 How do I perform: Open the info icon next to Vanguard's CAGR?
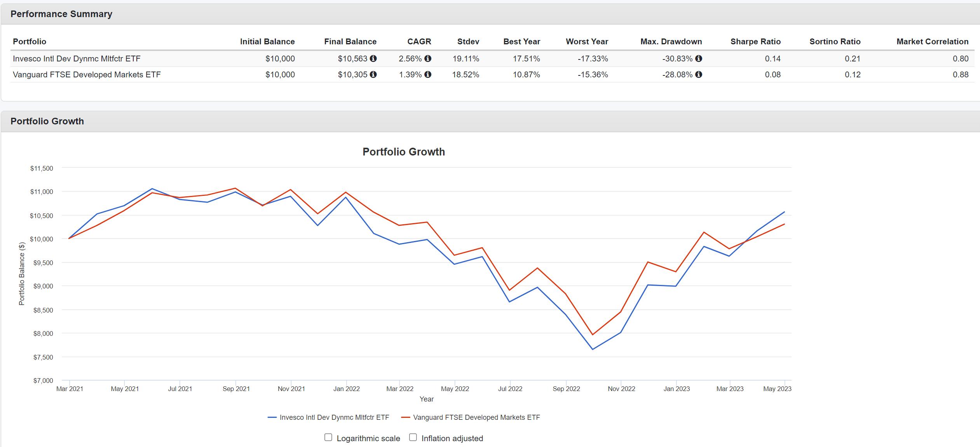(x=428, y=75)
